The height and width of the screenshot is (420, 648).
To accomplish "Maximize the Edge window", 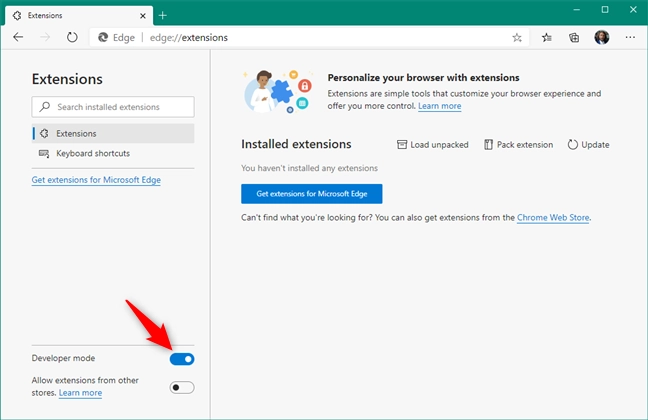I will (x=605, y=10).
